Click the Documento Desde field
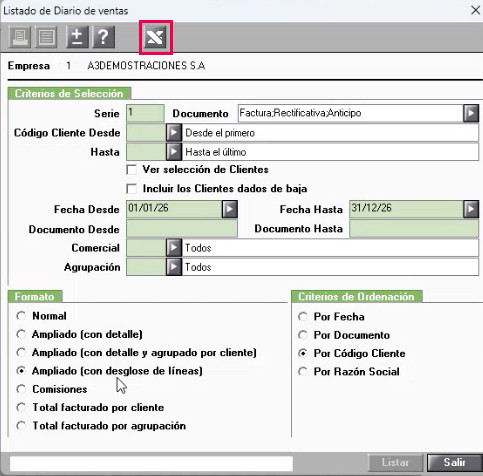The height and width of the screenshot is (476, 483). pyautogui.click(x=182, y=229)
